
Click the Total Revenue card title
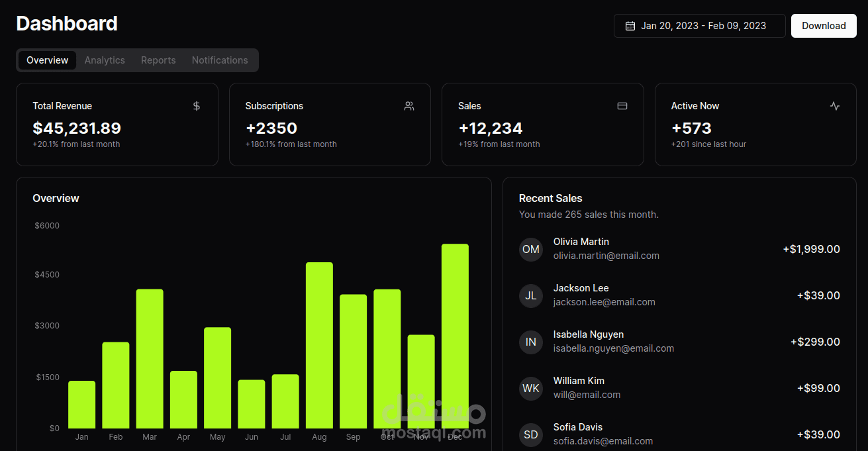point(62,106)
